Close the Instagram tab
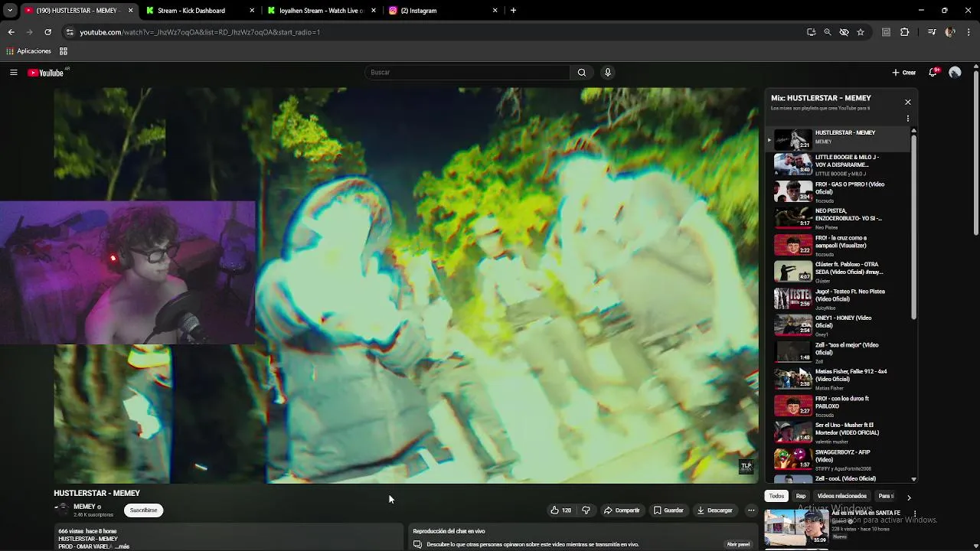This screenshot has width=980, height=551. coord(495,11)
